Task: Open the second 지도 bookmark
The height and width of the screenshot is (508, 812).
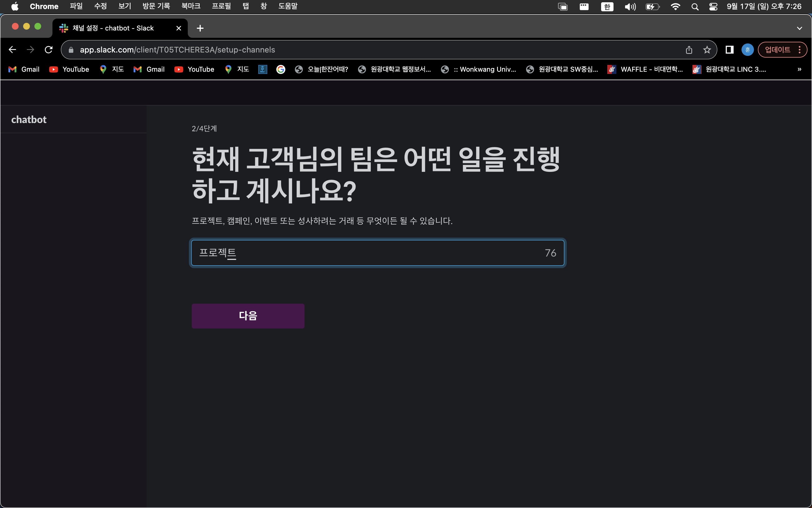Action: (x=237, y=69)
